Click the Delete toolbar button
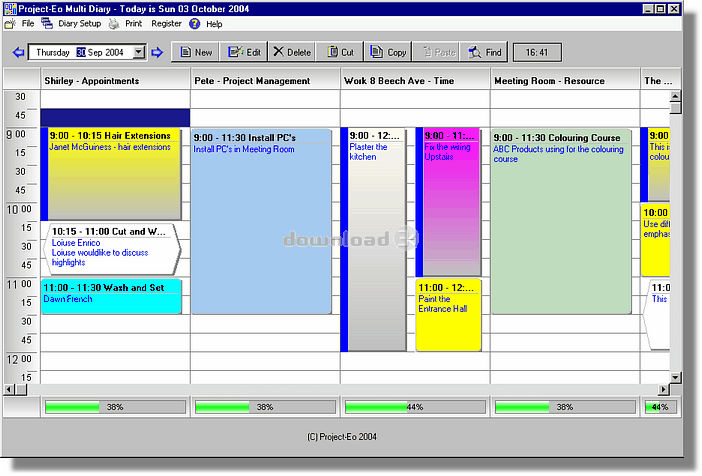 pos(292,52)
